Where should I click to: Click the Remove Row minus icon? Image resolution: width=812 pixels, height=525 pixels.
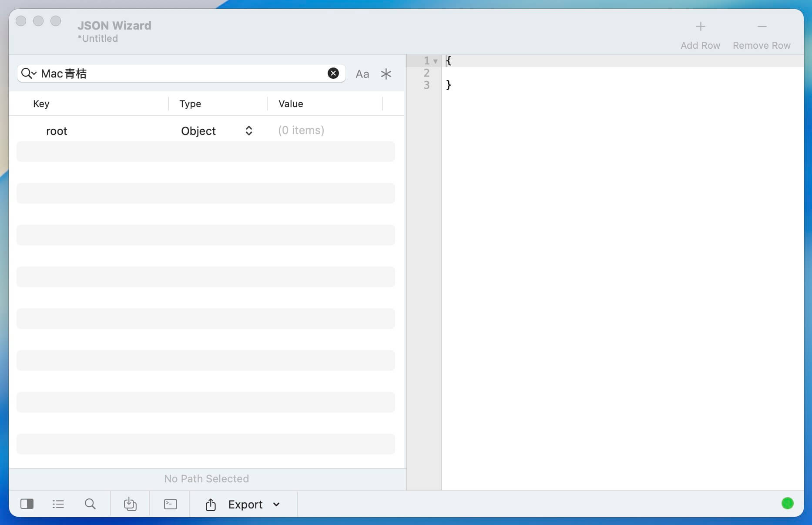[x=762, y=27]
